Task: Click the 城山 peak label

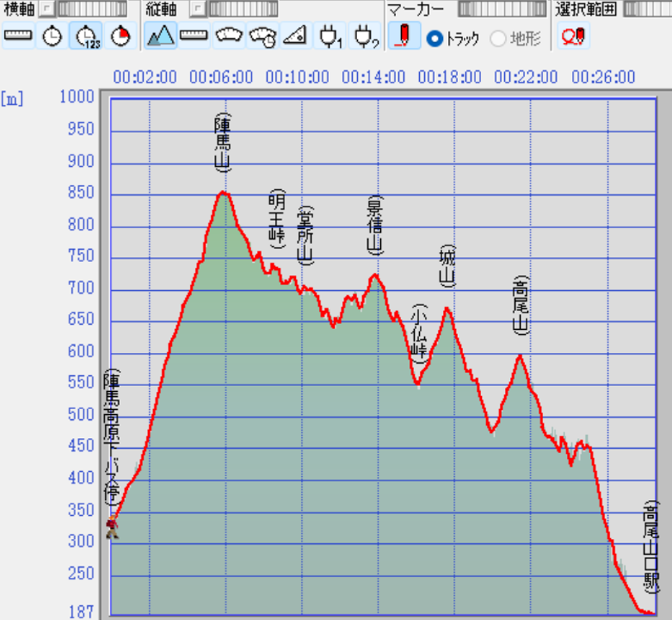Action: coord(447,266)
